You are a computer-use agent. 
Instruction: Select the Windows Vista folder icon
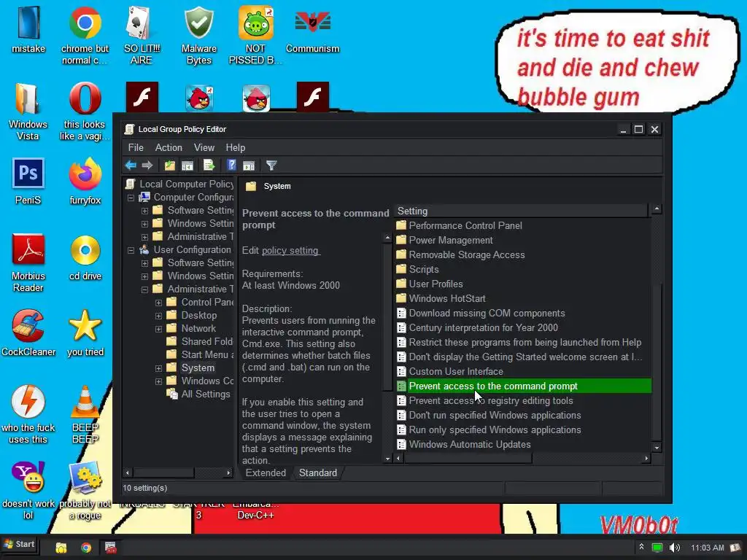[x=28, y=112]
